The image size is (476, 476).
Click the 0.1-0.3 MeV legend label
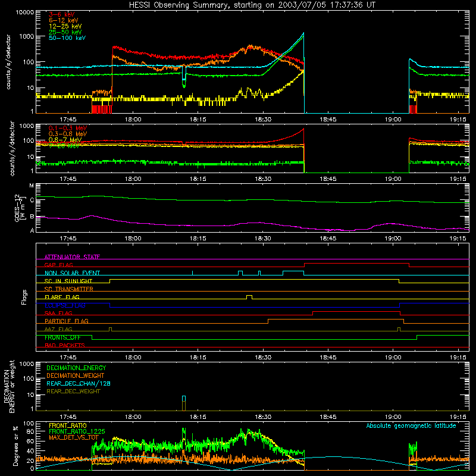(68, 128)
